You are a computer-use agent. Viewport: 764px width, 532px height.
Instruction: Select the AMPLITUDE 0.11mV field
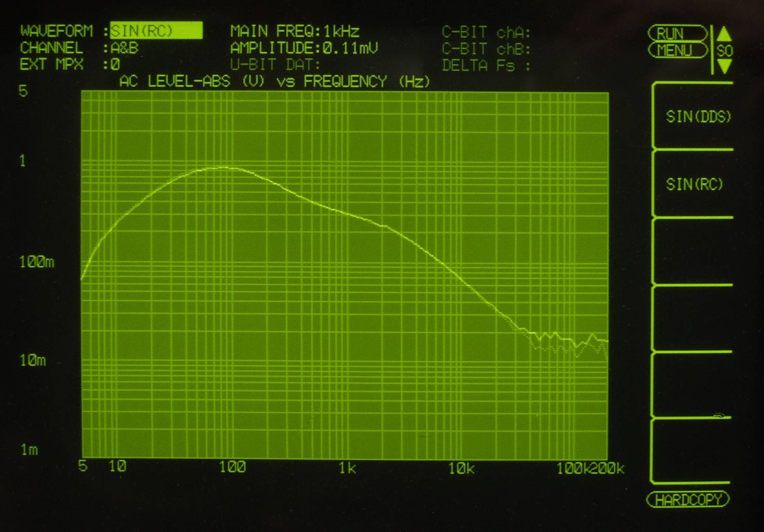coord(304,48)
